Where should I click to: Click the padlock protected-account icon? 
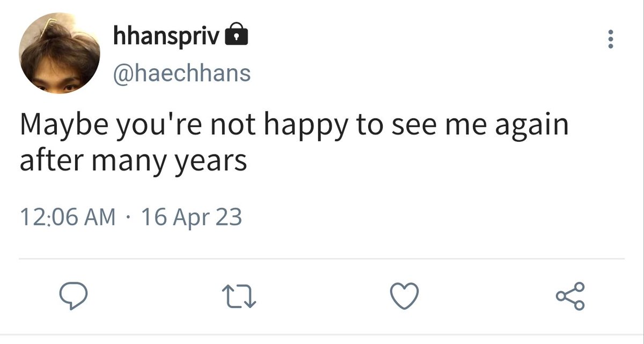(236, 35)
